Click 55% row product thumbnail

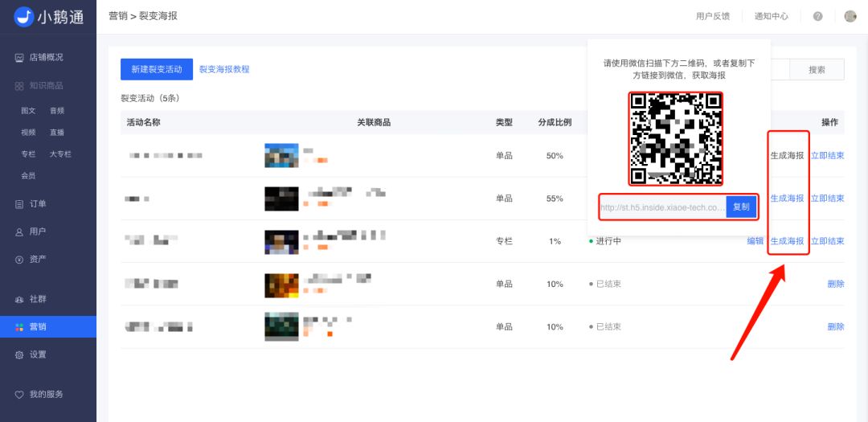point(282,199)
